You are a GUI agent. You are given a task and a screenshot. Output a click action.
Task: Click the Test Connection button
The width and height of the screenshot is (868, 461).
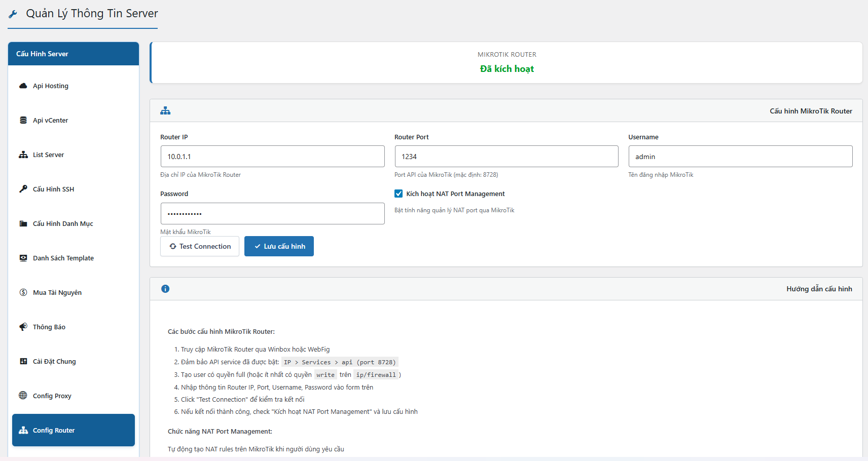point(200,246)
